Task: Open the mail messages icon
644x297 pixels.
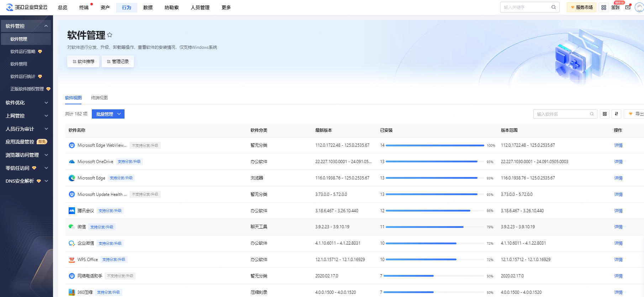Action: click(x=628, y=7)
